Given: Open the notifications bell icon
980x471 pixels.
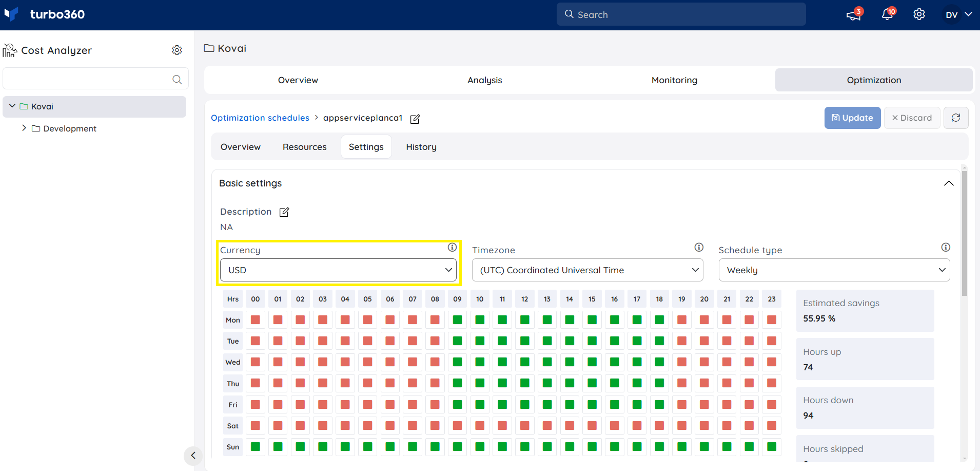Looking at the screenshot, I should tap(887, 15).
